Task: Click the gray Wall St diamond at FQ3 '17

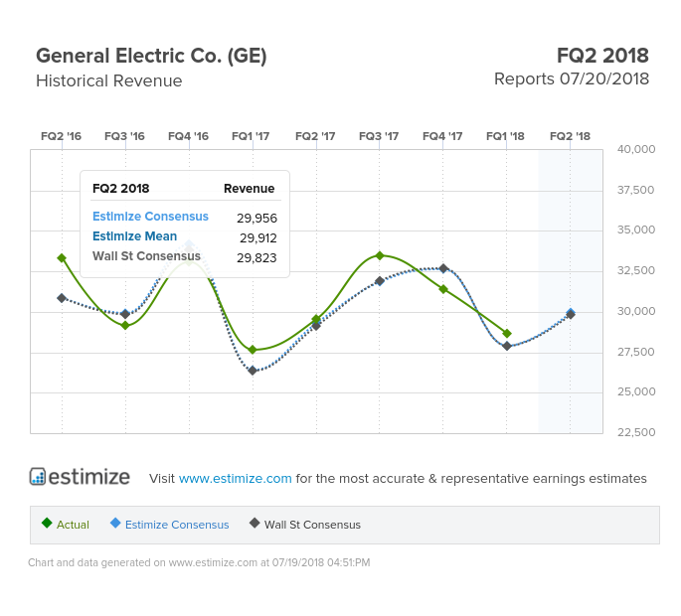Action: [380, 281]
